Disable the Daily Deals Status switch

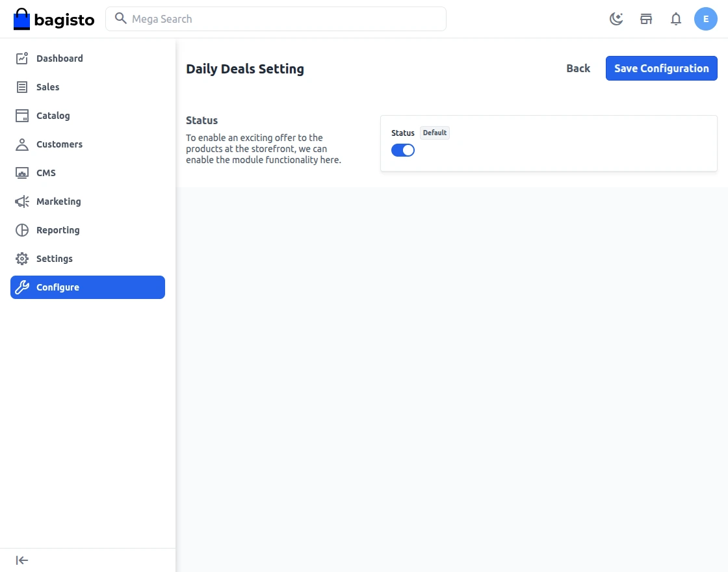point(403,150)
